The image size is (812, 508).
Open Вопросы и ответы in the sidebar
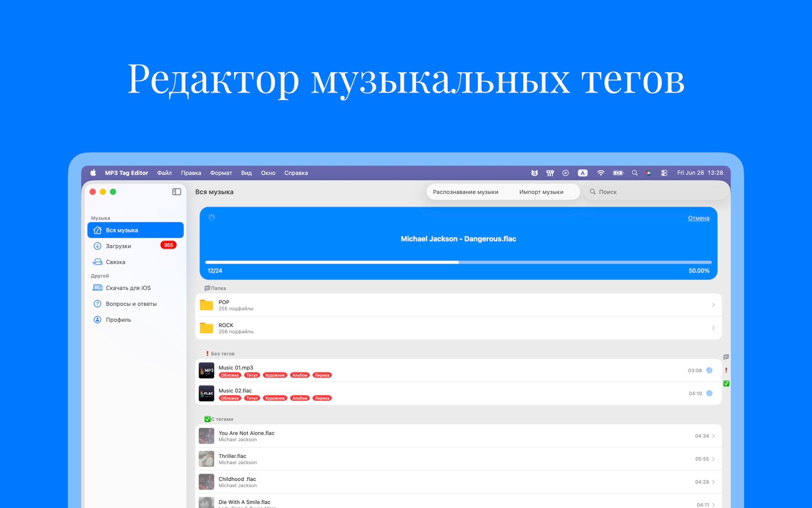coord(135,304)
